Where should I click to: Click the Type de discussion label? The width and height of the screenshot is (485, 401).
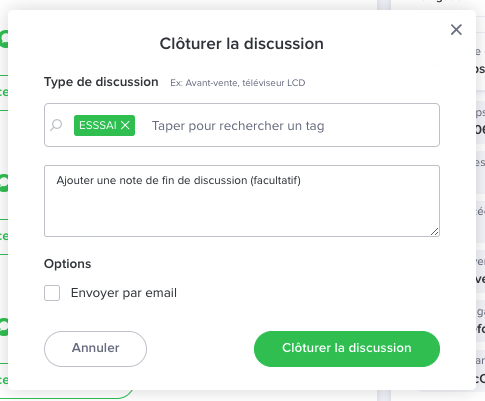tap(101, 82)
